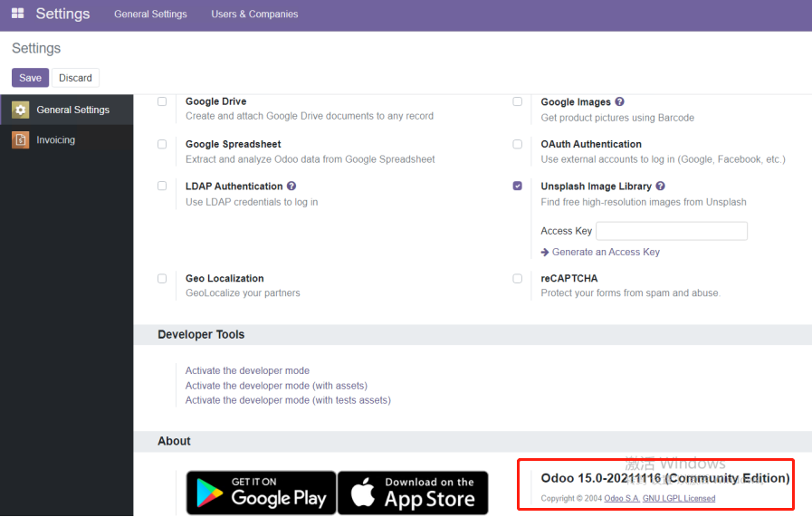Click help icon beside Google Images
Viewport: 812px width, 517px height.
620,102
